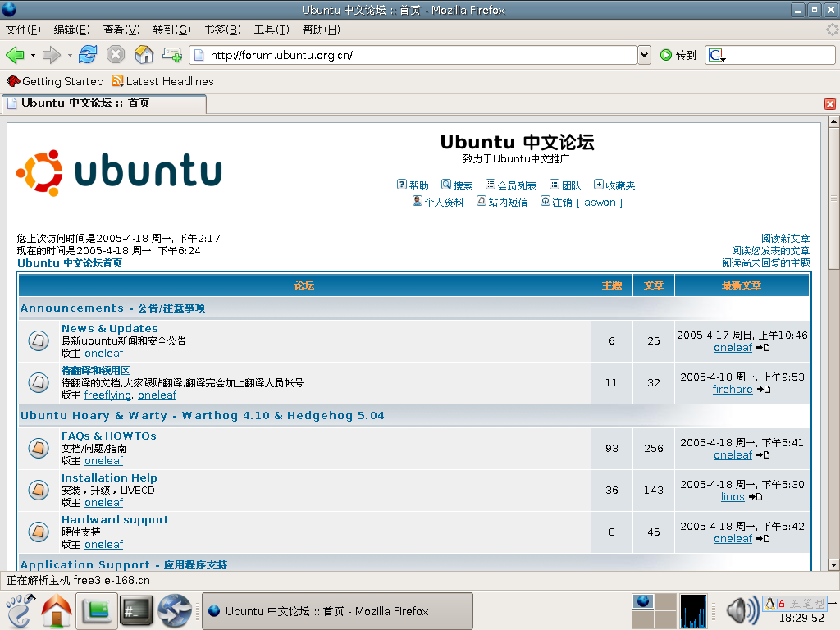Select the Ubuntu 中文论坛 首页 tab
Image resolution: width=840 pixels, height=630 pixels.
coord(104,103)
